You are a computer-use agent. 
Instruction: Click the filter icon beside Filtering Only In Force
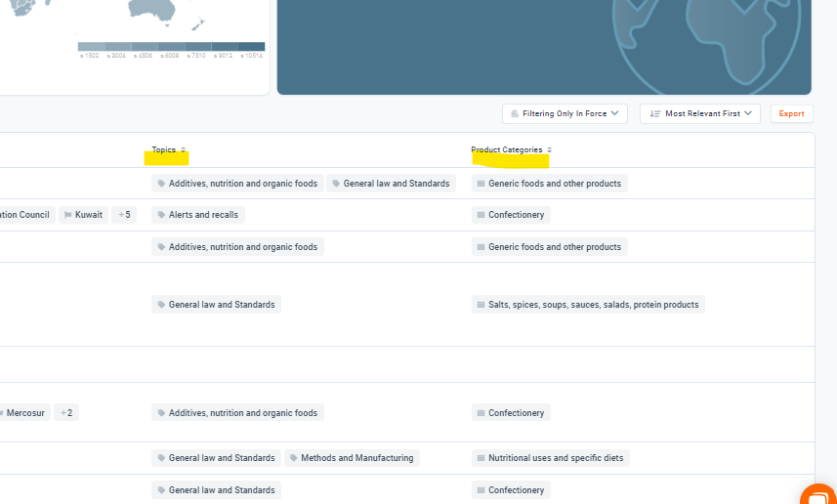515,114
